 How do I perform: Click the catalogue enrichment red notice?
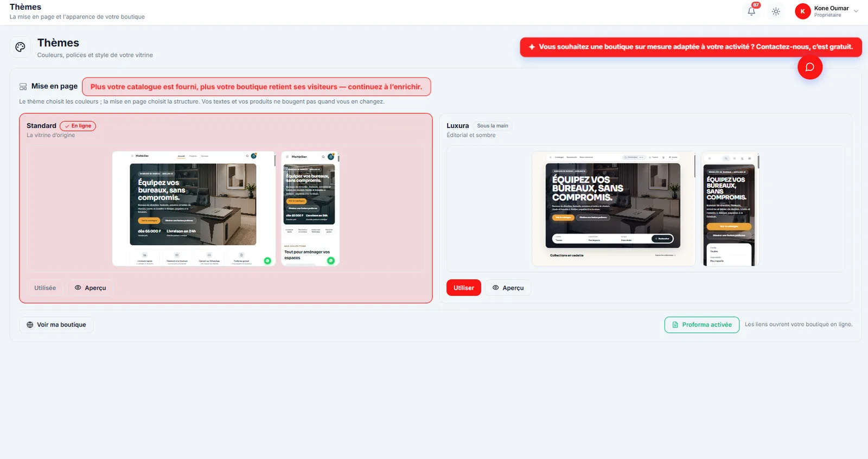point(256,87)
